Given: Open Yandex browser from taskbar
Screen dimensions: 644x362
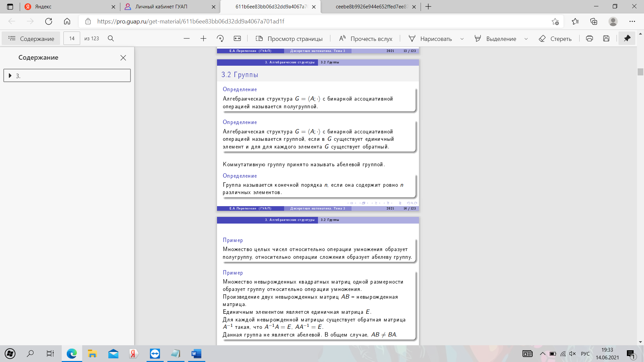Looking at the screenshot, I should 134,354.
